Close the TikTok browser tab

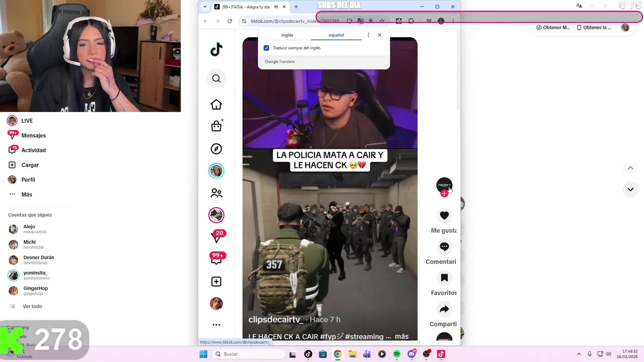pyautogui.click(x=284, y=7)
